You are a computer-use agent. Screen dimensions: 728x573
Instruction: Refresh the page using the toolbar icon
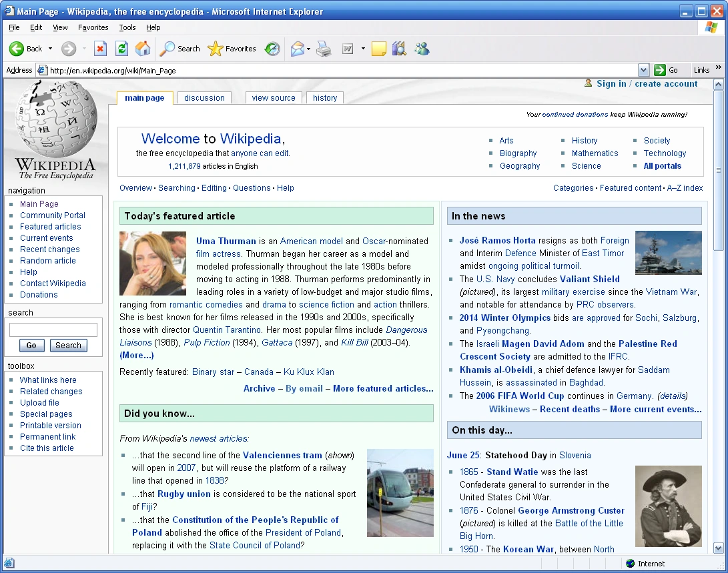[x=121, y=49]
